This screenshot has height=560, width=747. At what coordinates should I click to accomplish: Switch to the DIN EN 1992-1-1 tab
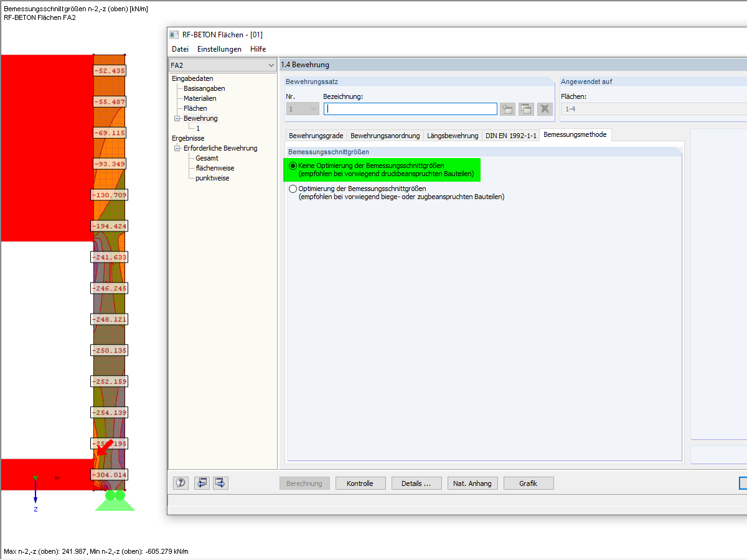pyautogui.click(x=511, y=136)
